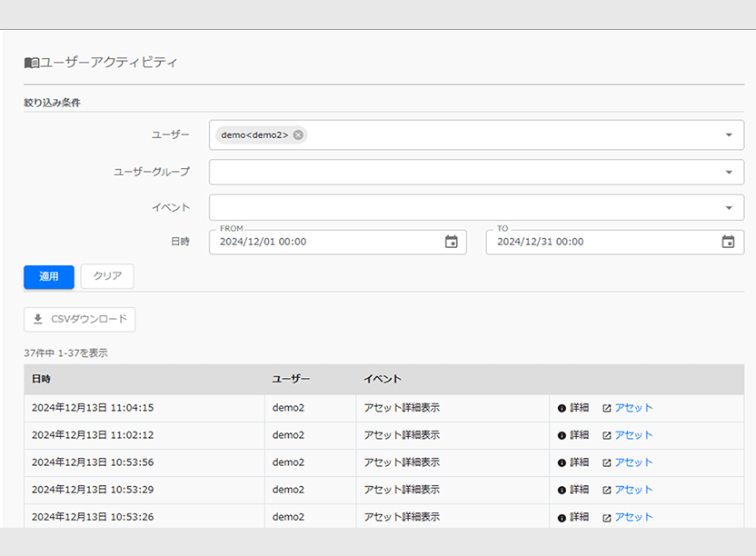Open アセット link for 10:53:29 row
Image resolution: width=756 pixels, height=556 pixels.
coord(633,490)
